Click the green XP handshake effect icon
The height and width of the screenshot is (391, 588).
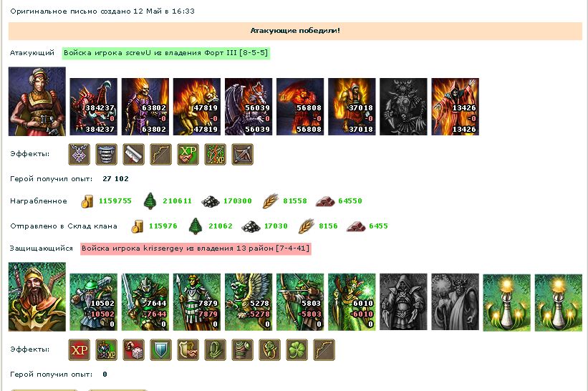tap(188, 154)
